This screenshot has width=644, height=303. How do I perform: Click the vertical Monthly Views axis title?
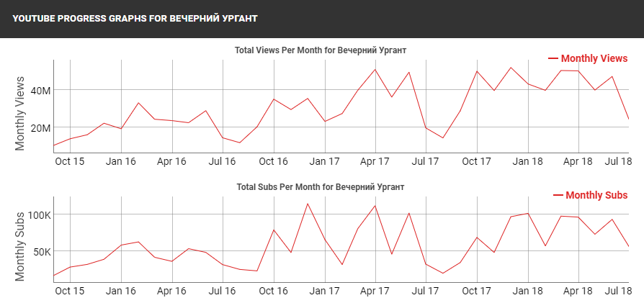click(20, 113)
